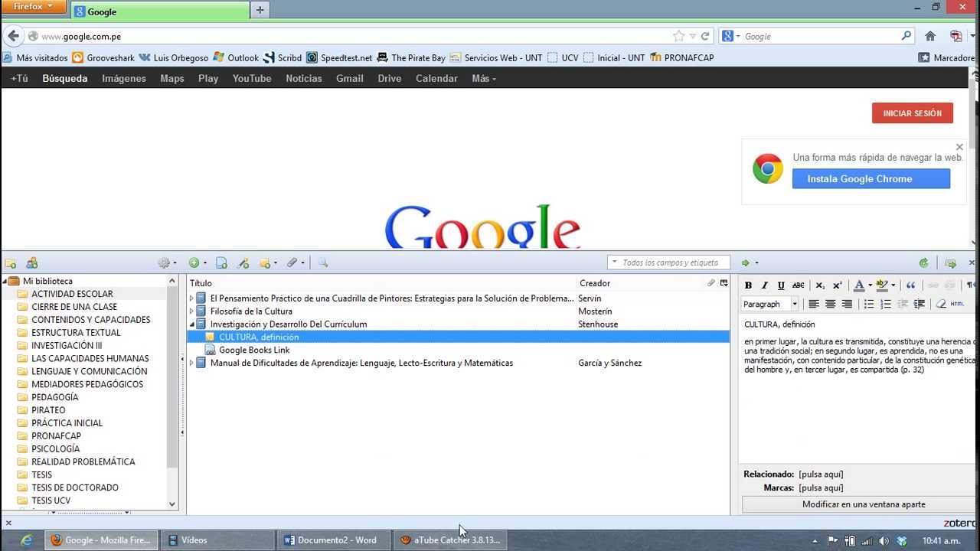Open the attachment paperclip menu
The width and height of the screenshot is (980, 551).
[x=295, y=262]
